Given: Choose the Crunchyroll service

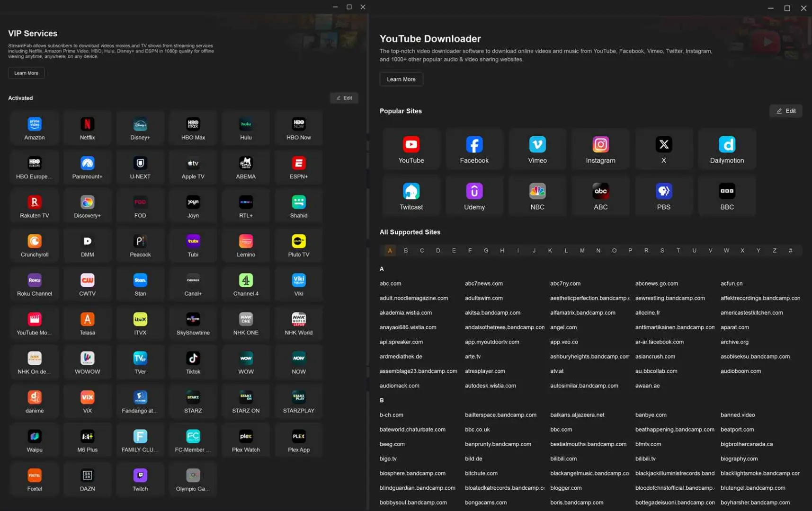Looking at the screenshot, I should pyautogui.click(x=35, y=246).
